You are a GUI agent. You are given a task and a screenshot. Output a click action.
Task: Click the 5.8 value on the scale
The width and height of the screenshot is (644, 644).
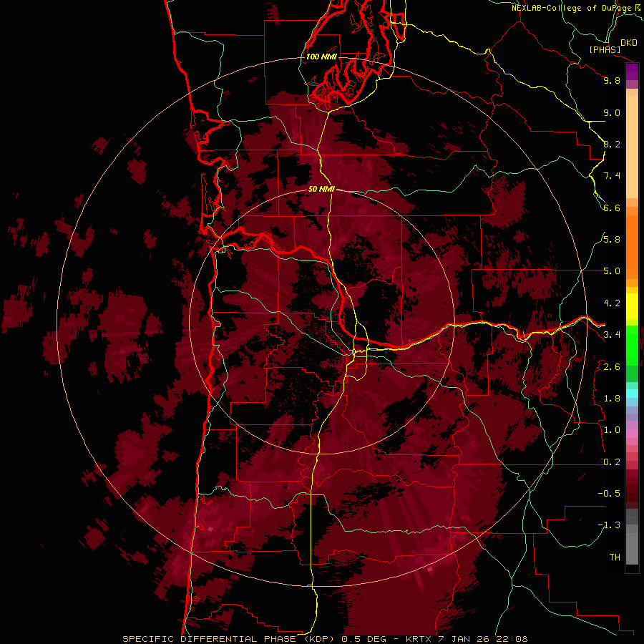[612, 239]
